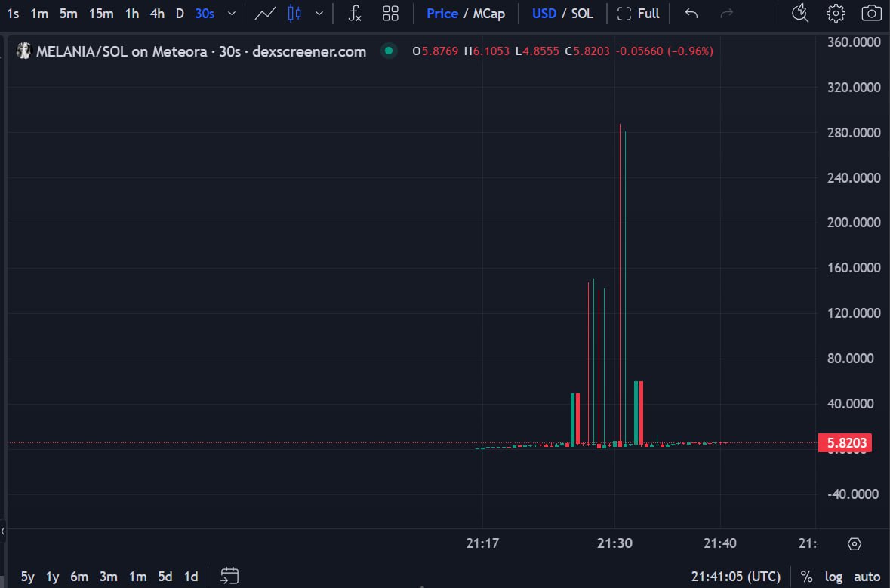Redo the chart action

pyautogui.click(x=726, y=14)
